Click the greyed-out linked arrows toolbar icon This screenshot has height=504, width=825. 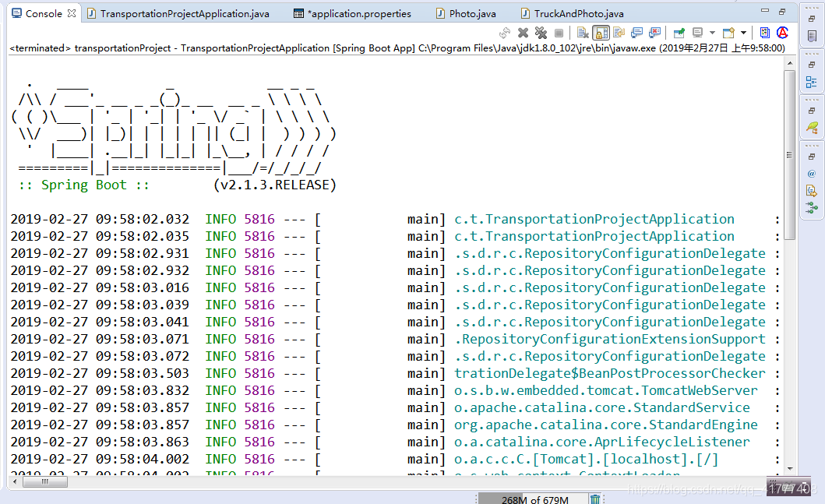(505, 33)
